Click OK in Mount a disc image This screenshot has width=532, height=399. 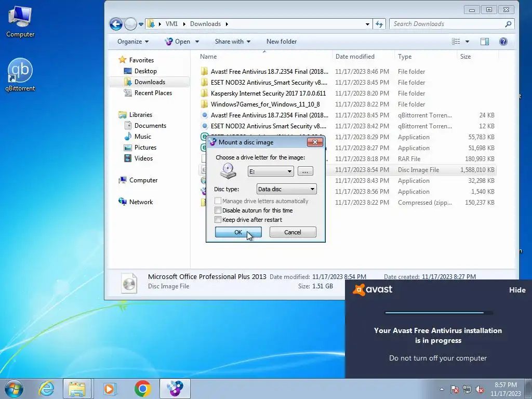click(238, 232)
